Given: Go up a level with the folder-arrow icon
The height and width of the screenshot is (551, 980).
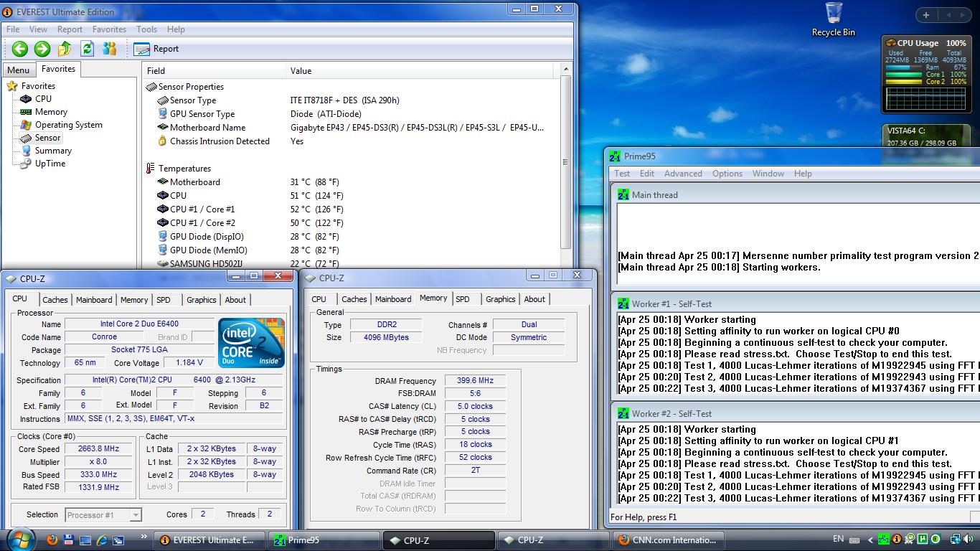Looking at the screenshot, I should pos(65,49).
